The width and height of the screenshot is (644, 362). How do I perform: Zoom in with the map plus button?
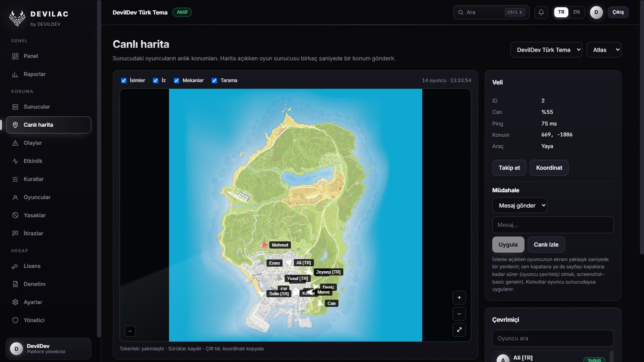pyautogui.click(x=459, y=298)
